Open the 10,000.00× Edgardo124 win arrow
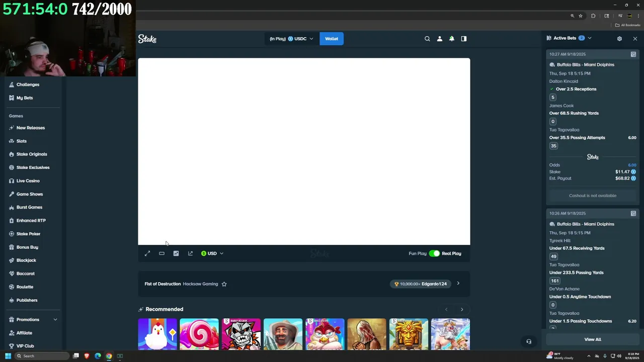644x362 pixels. 458,284
